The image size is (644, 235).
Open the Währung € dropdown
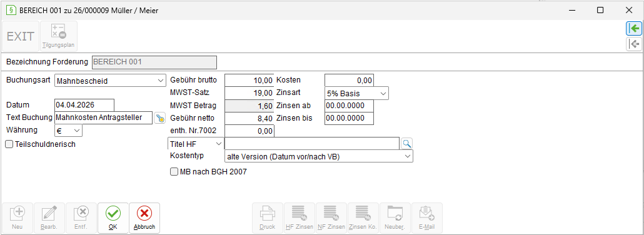pyautogui.click(x=68, y=130)
